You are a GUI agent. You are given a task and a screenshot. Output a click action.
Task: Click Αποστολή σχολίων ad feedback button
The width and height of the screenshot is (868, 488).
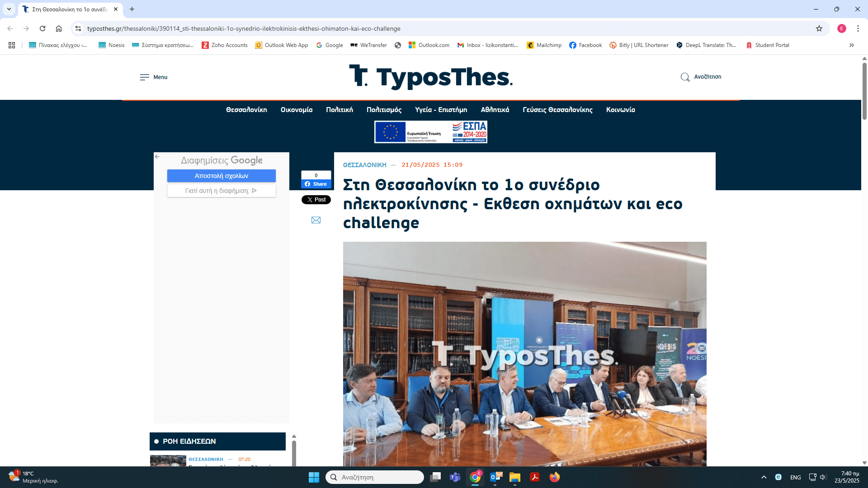pyautogui.click(x=221, y=176)
